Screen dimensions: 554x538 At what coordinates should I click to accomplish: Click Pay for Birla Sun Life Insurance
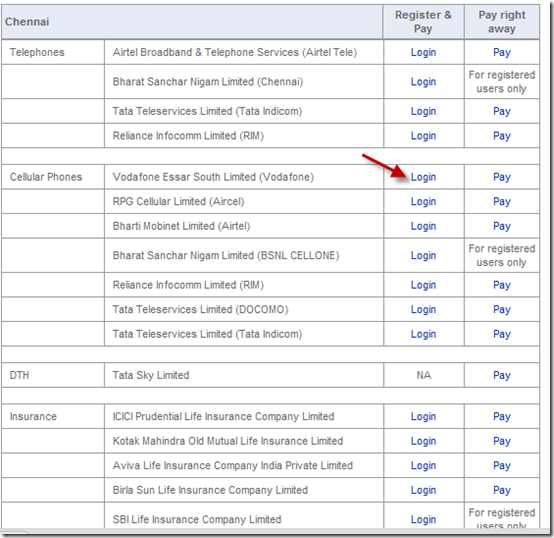pos(502,490)
